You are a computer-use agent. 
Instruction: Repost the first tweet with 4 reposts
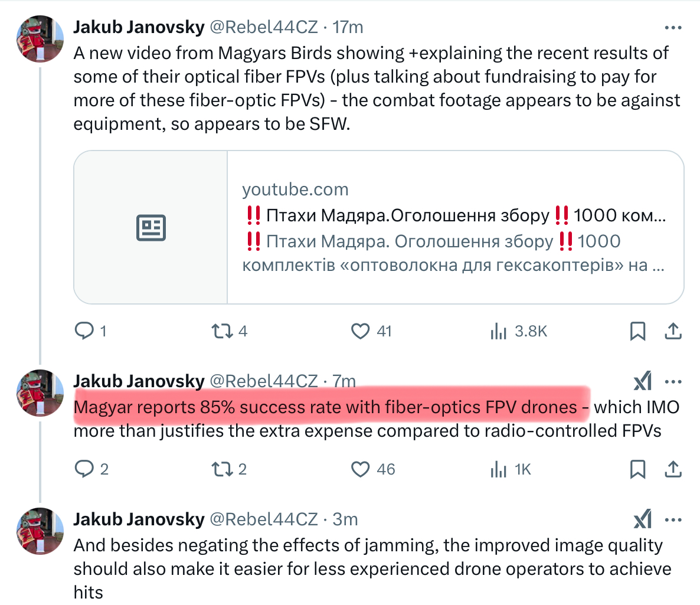(x=222, y=331)
